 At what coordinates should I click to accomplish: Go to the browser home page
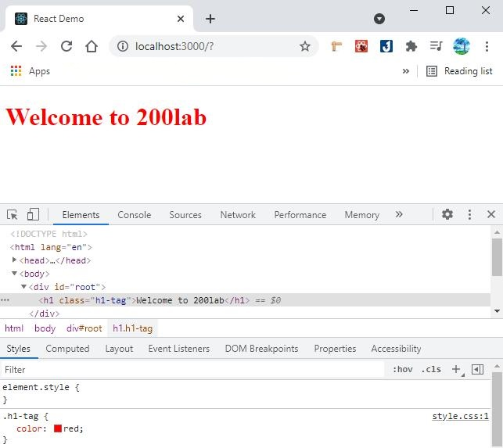click(x=92, y=46)
